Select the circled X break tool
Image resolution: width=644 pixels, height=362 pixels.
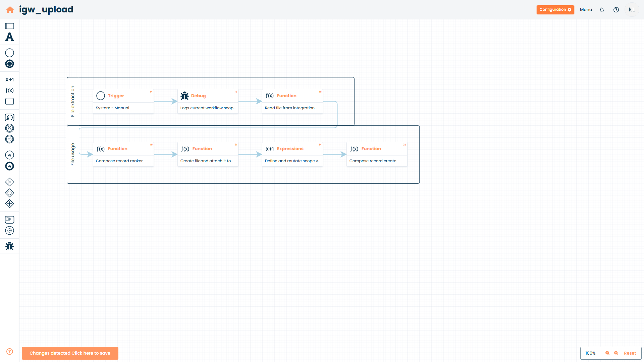tap(9, 128)
